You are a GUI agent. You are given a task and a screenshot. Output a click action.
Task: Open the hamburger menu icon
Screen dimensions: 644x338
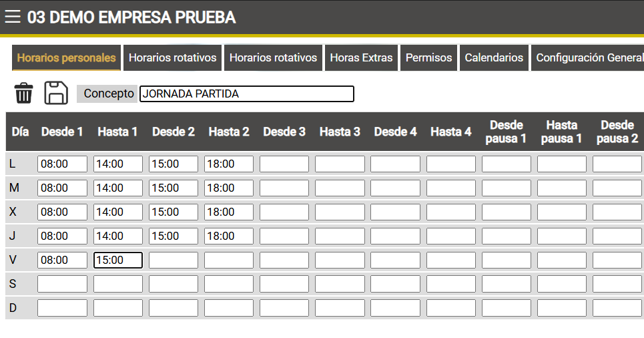click(12, 17)
